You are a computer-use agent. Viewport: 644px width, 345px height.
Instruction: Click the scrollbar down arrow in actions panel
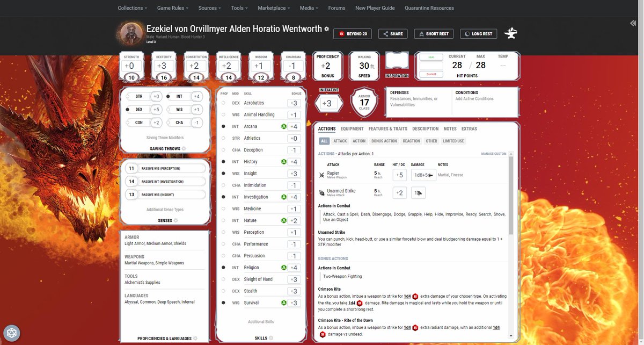(511, 336)
